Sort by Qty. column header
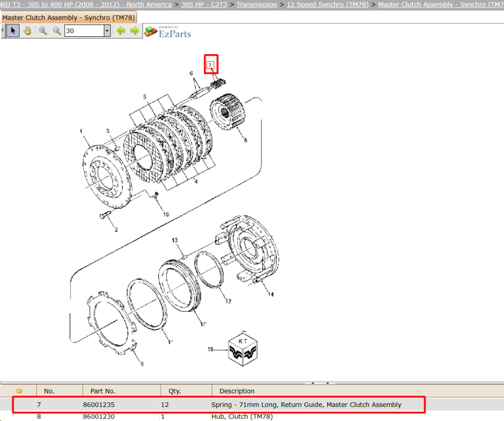This screenshot has width=504, height=421. tap(175, 391)
